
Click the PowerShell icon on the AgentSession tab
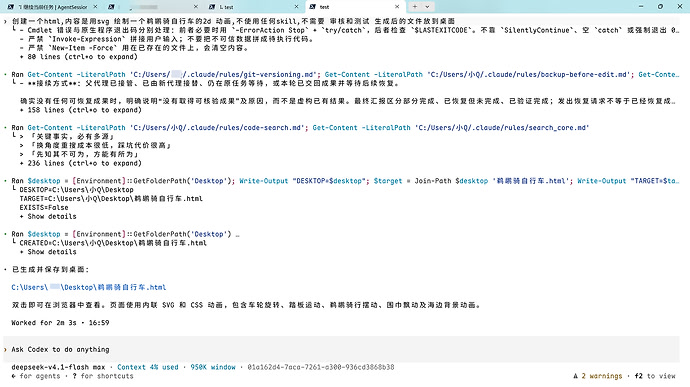click(x=11, y=7)
